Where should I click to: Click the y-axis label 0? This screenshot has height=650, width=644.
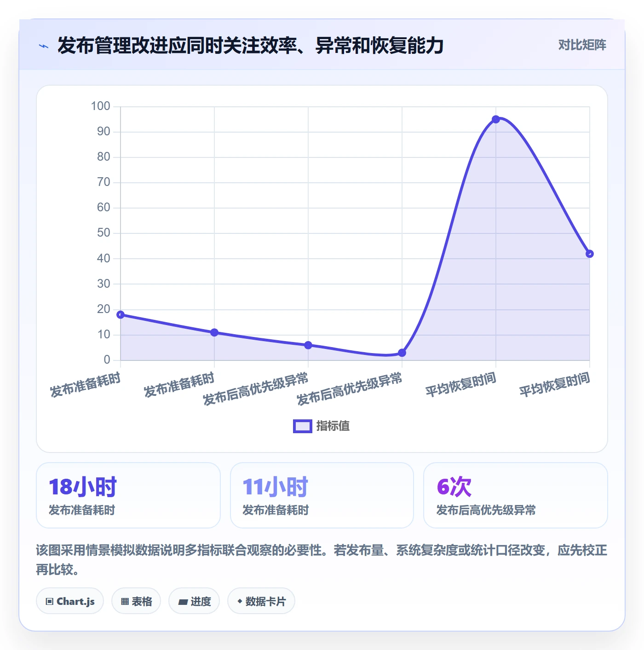[x=107, y=360]
